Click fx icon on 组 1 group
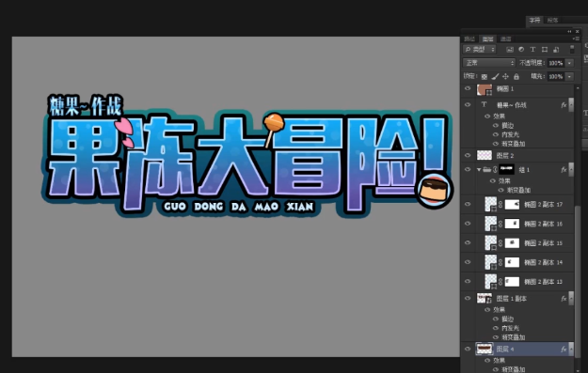 [564, 170]
